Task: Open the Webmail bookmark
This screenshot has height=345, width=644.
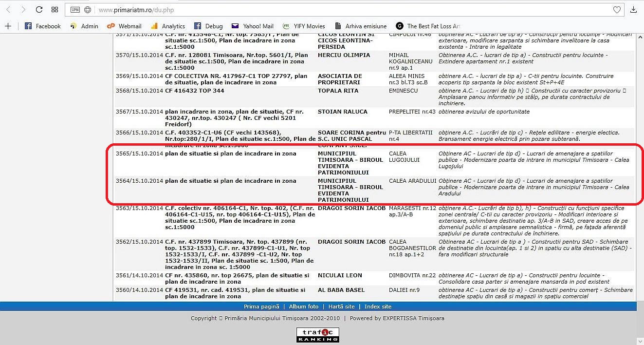Action: pyautogui.click(x=124, y=26)
